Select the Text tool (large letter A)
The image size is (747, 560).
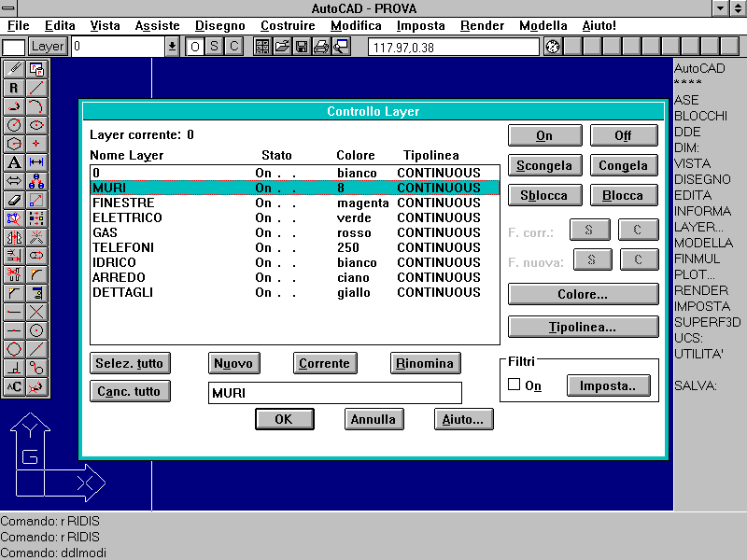click(14, 162)
